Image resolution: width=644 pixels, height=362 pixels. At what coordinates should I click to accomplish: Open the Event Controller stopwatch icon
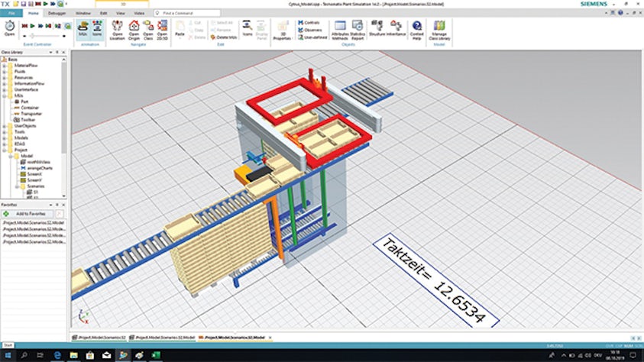point(9,28)
